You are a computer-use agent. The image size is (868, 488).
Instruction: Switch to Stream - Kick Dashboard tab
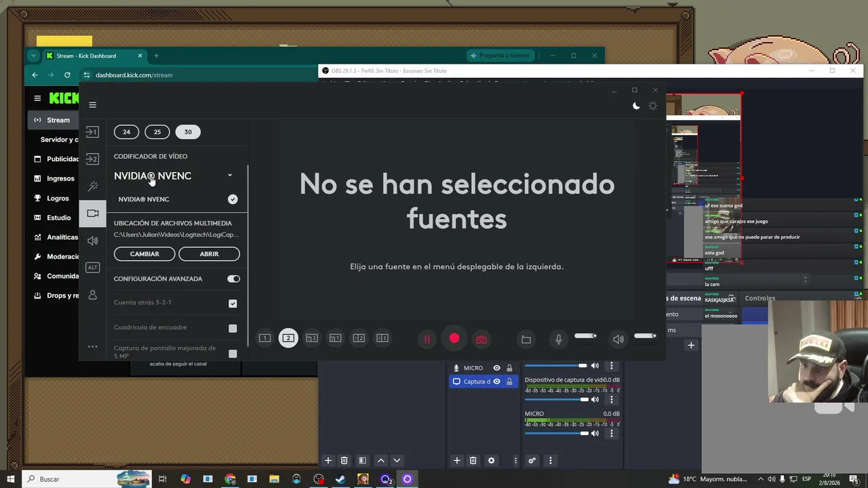[x=94, y=56]
